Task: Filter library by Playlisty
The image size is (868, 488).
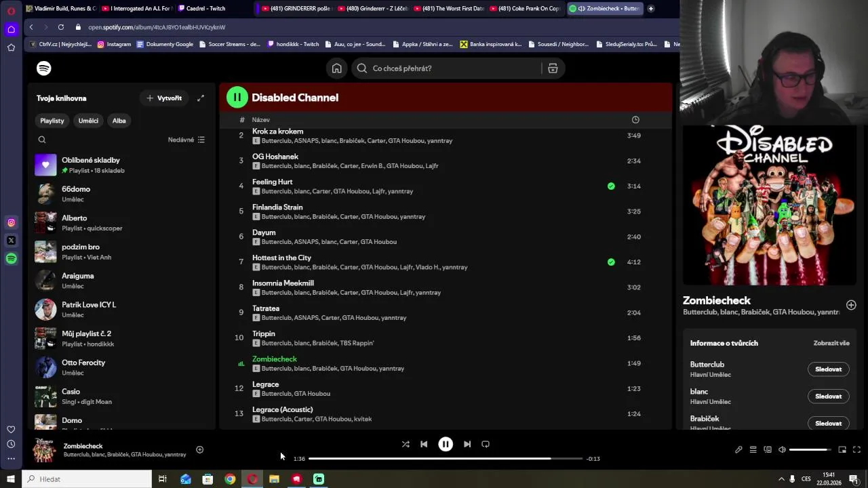Action: (x=52, y=121)
